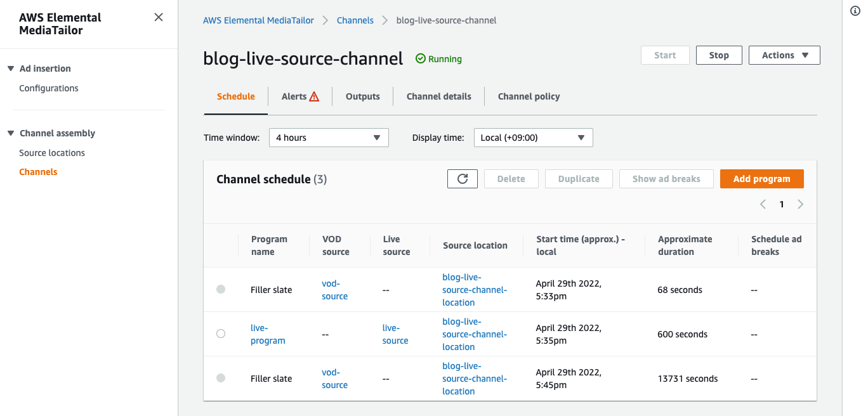Select the 13731 seconds Filler slate radio button
Viewport: 868px width, 416px height.
pyautogui.click(x=221, y=378)
